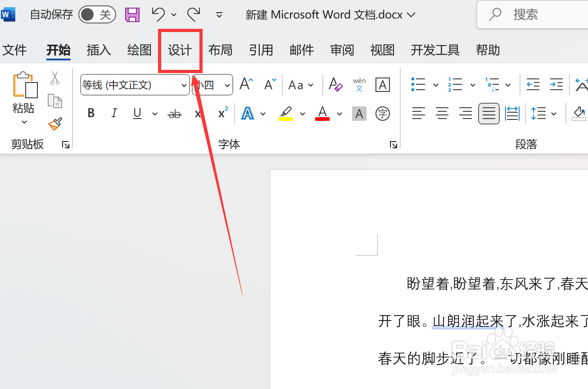The width and height of the screenshot is (588, 389).
Task: Apply strikethrough formatting
Action: tap(175, 114)
